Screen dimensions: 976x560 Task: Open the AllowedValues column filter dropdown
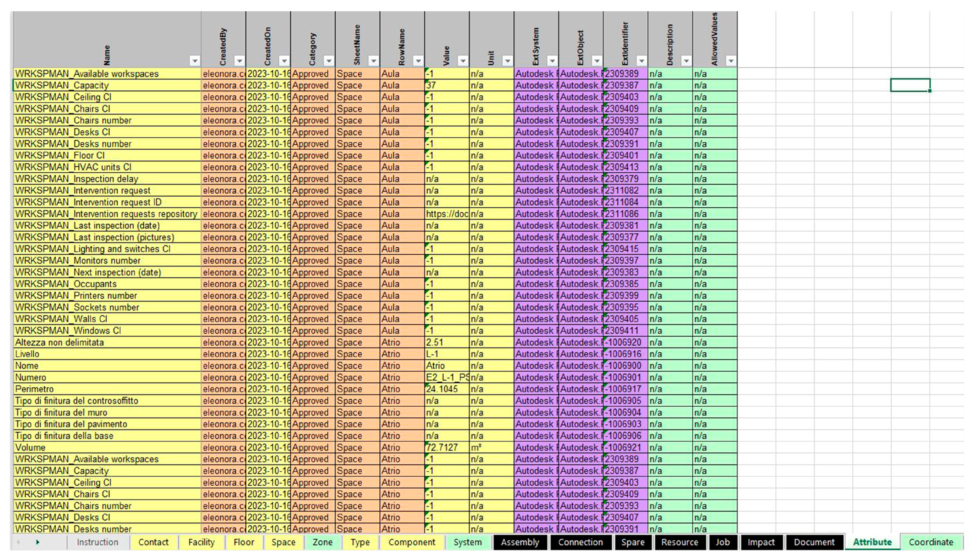point(729,60)
